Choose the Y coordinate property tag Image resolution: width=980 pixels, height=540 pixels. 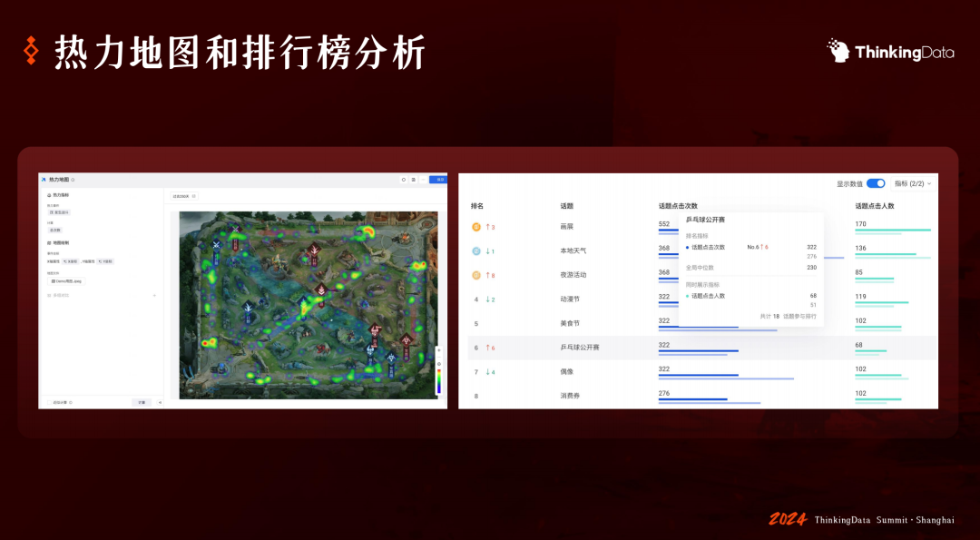coord(105,261)
